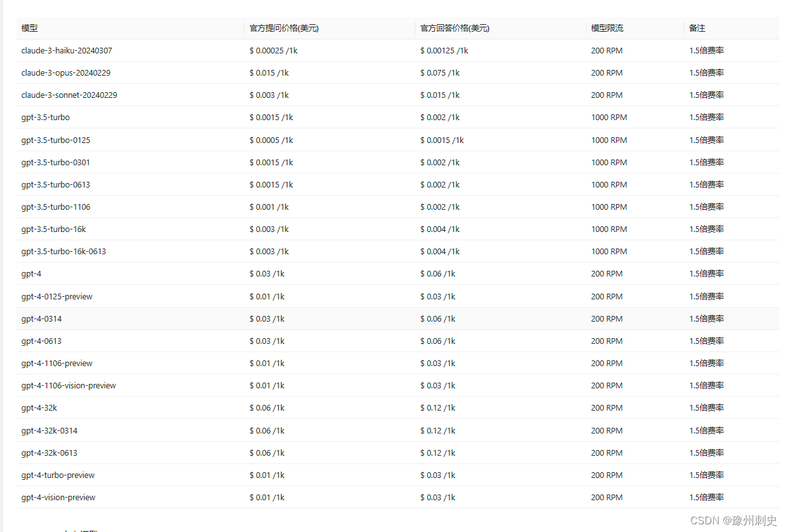
Task: Click claude-3-opus question price $ 0.015 /1k
Action: (269, 72)
